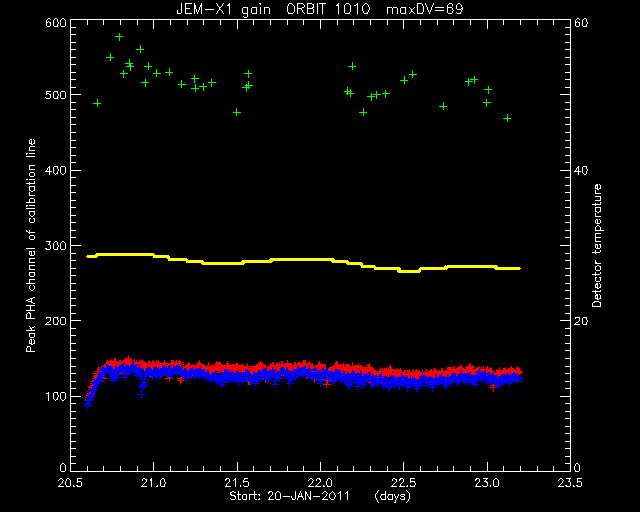Click the Start: 20-JAN-2011 x-axis label

point(289,496)
